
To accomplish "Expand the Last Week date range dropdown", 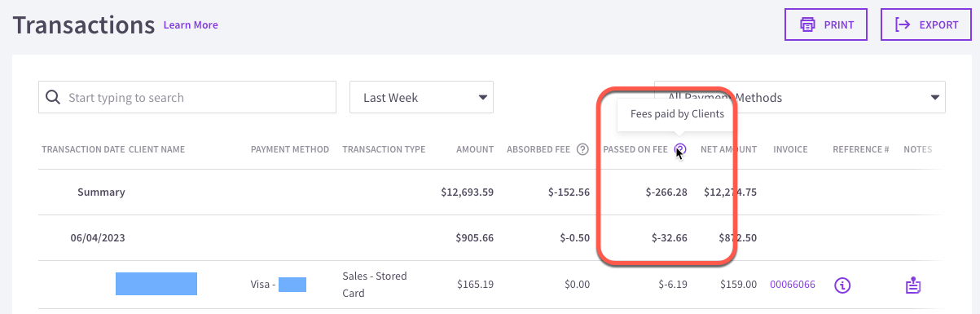I will (421, 97).
